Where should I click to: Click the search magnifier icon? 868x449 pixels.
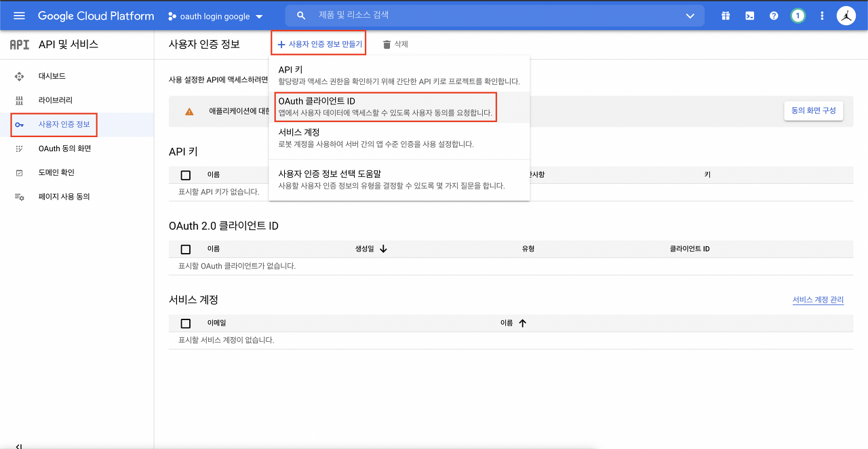click(302, 16)
